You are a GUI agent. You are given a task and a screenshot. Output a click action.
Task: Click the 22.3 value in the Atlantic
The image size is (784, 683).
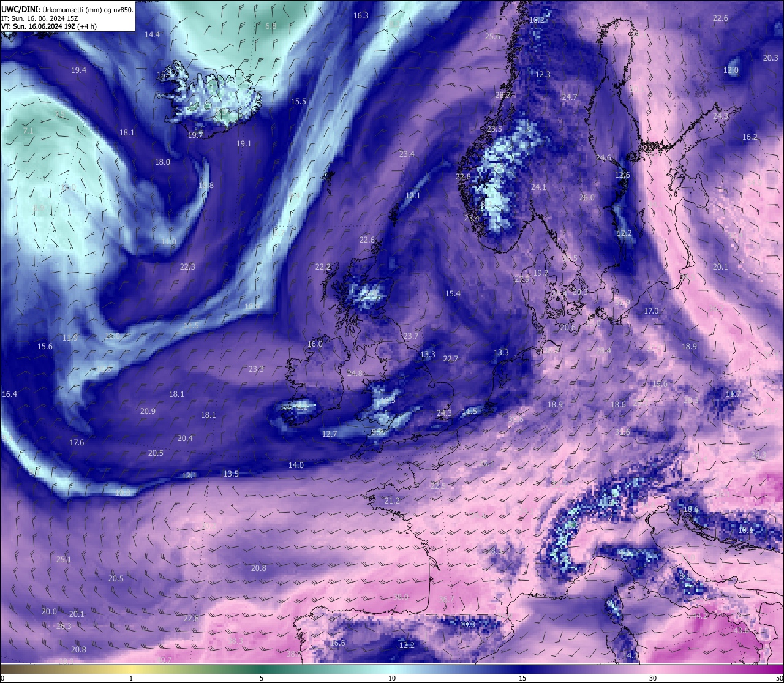pyautogui.click(x=187, y=266)
